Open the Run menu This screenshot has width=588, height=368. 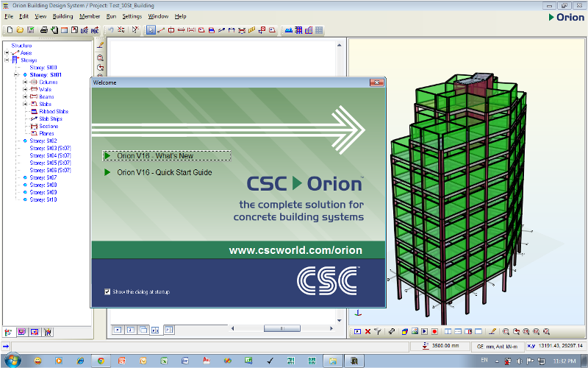[111, 16]
